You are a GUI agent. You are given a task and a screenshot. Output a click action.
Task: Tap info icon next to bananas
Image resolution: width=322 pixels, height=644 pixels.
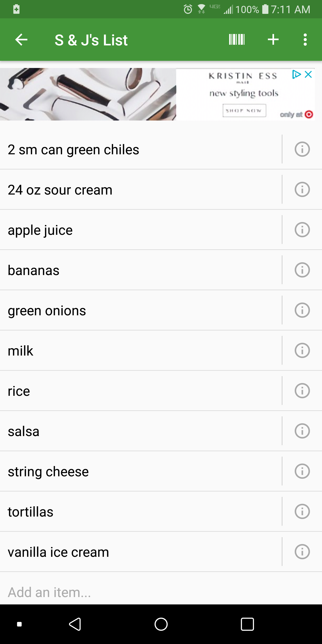point(302,270)
